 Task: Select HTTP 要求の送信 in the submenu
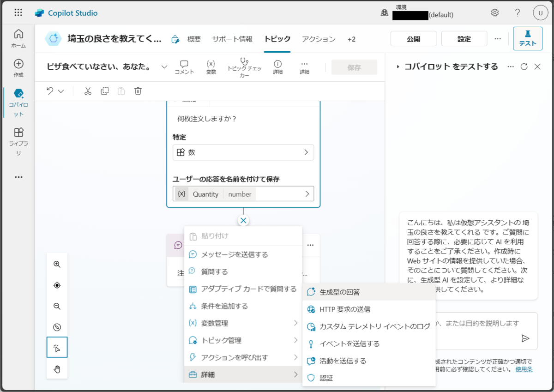pos(369,309)
